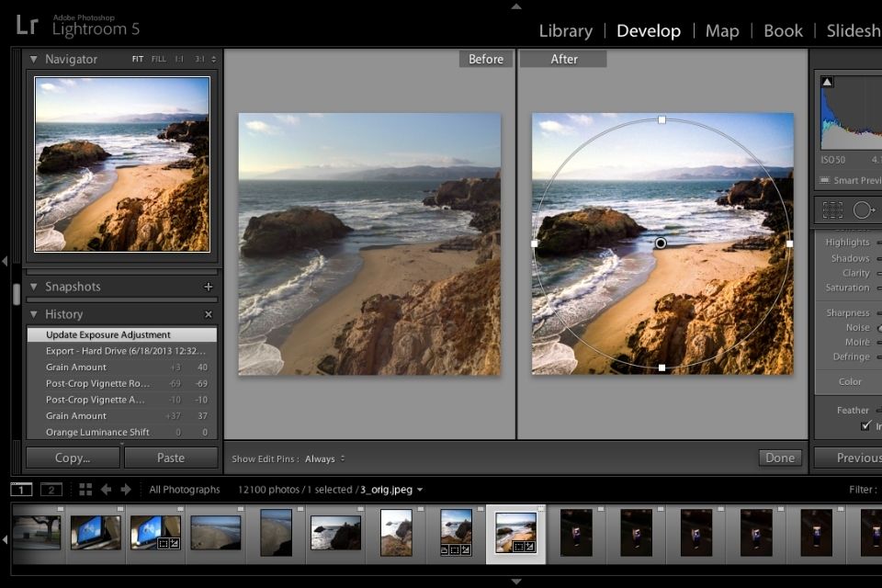Viewport: 882px width, 588px height.
Task: Set navigator zoom to 3:1
Action: click(199, 59)
